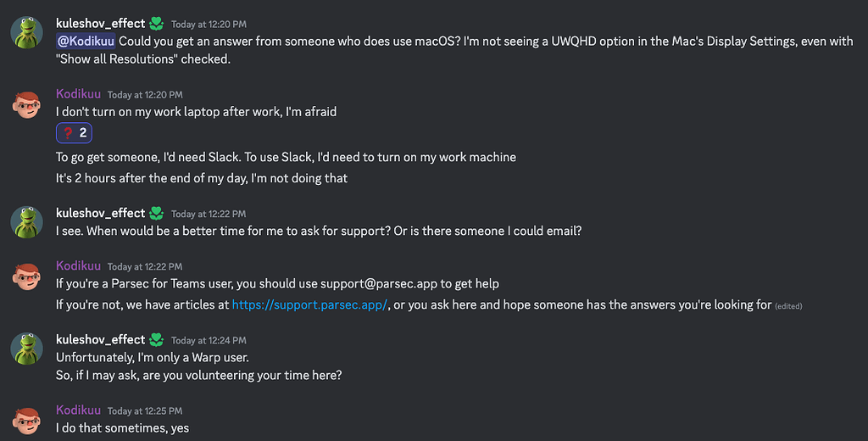Open Kodikuu's avatar on the 12:20 PM message
The width and height of the screenshot is (868, 441).
pos(26,103)
